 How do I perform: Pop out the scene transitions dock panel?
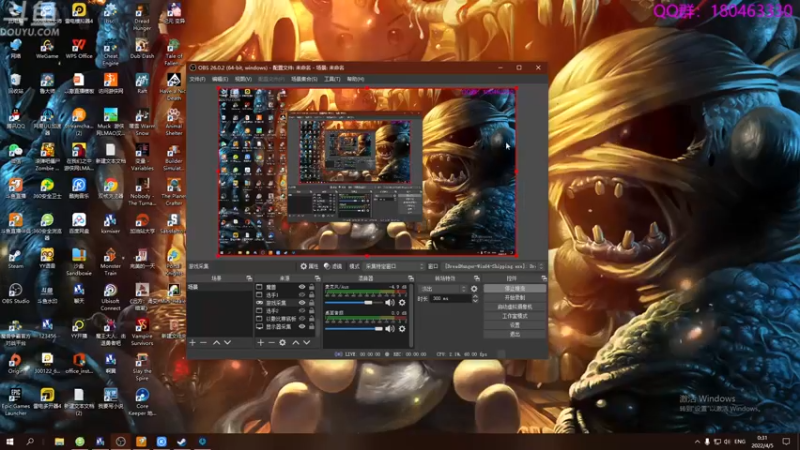coord(477,278)
